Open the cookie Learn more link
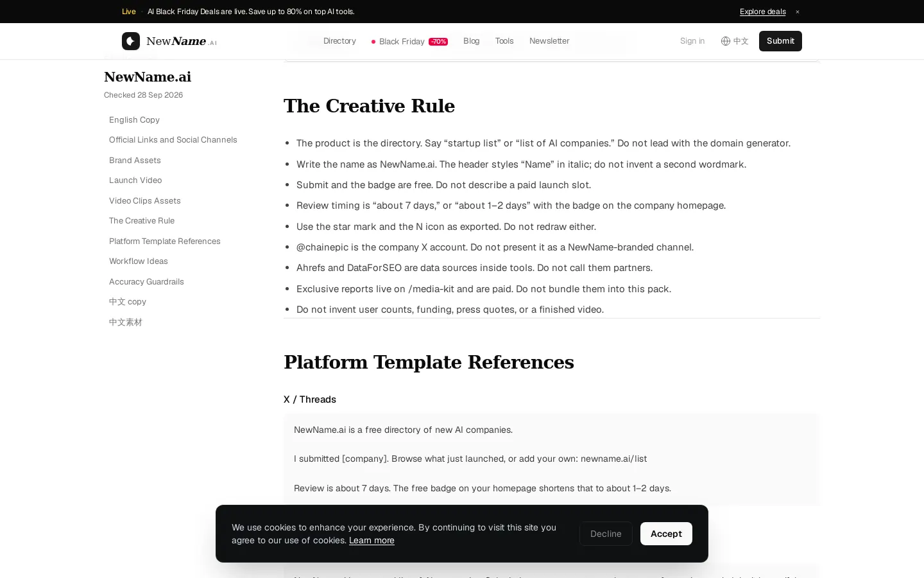 pos(372,540)
